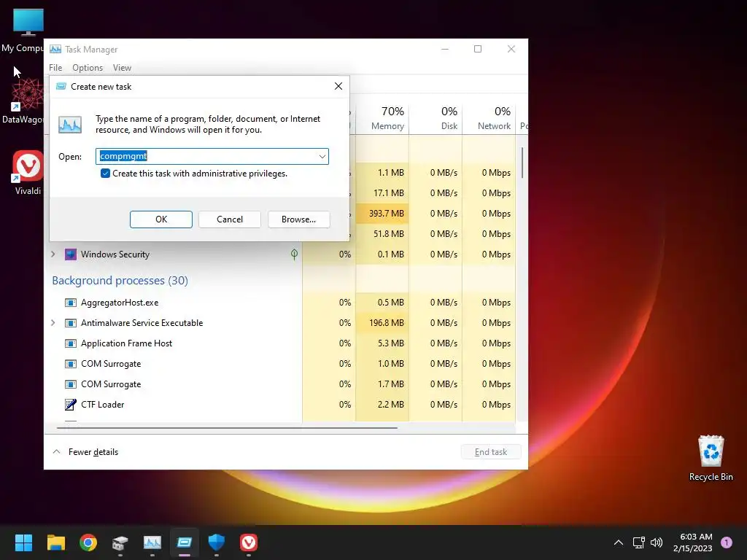
Task: Select the Application Frame Host row name
Action: coord(127,343)
